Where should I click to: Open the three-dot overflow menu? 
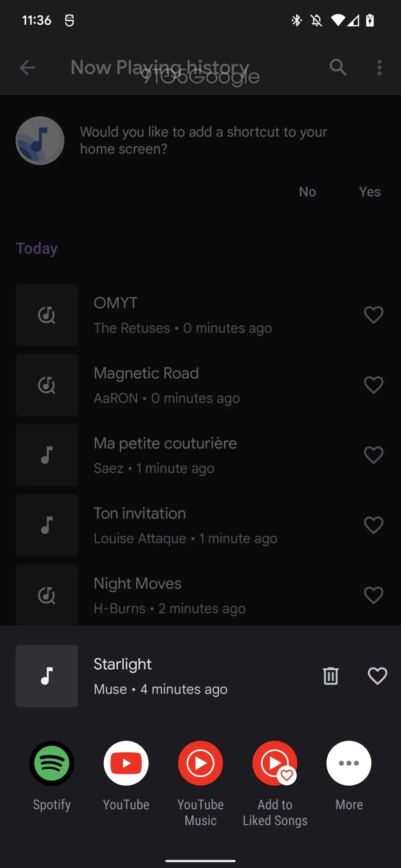[379, 67]
